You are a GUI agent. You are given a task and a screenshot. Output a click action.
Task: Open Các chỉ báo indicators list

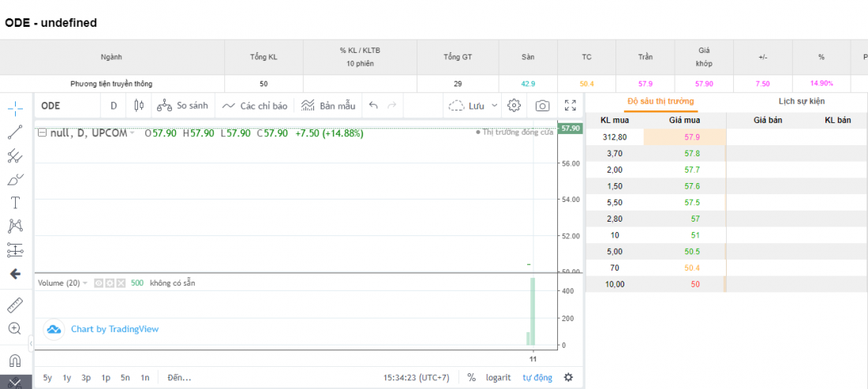tap(254, 106)
